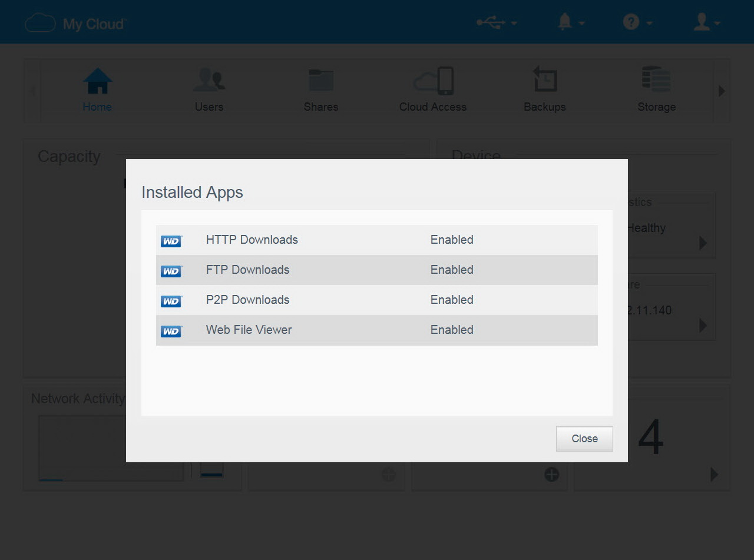This screenshot has width=754, height=560.
Task: Open the notifications bell dropdown
Action: (570, 22)
